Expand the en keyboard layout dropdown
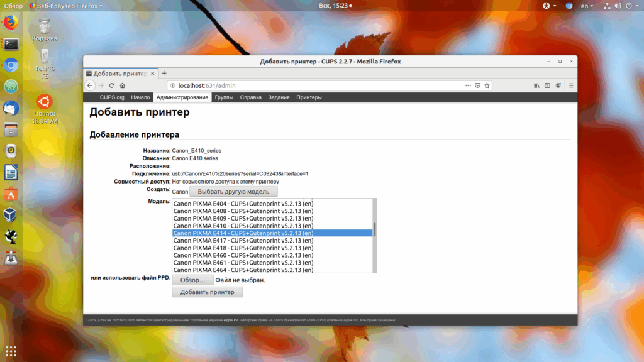Viewport: 644px width, 362px height. tap(587, 6)
